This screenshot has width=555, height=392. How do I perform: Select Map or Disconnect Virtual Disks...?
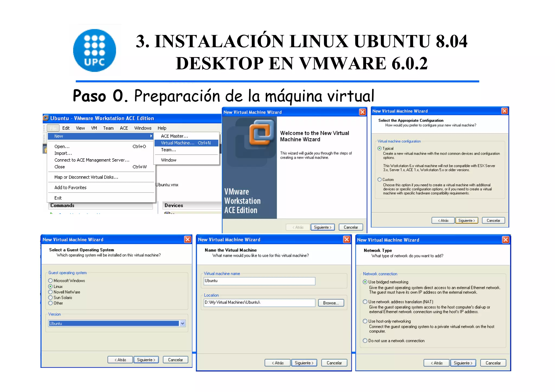pos(101,177)
